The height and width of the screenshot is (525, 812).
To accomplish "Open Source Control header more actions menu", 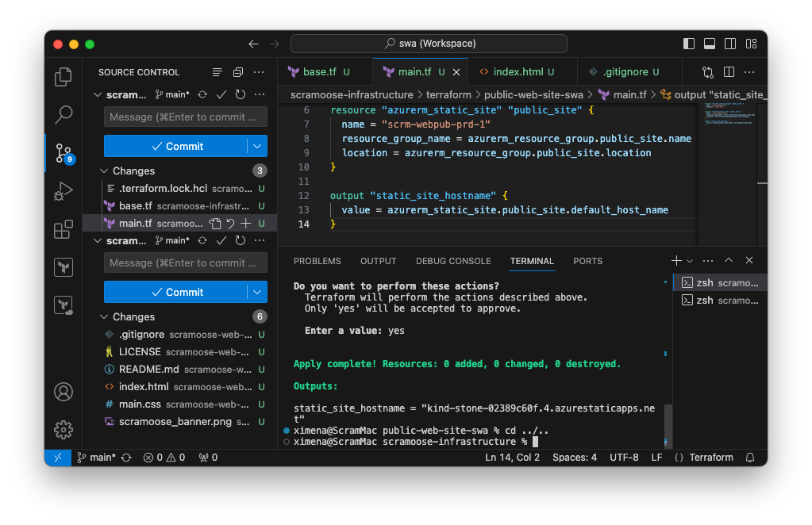I will pos(259,72).
